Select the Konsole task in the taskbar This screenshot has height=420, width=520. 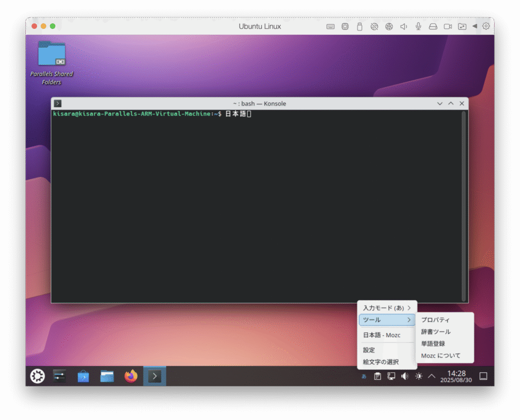(154, 376)
